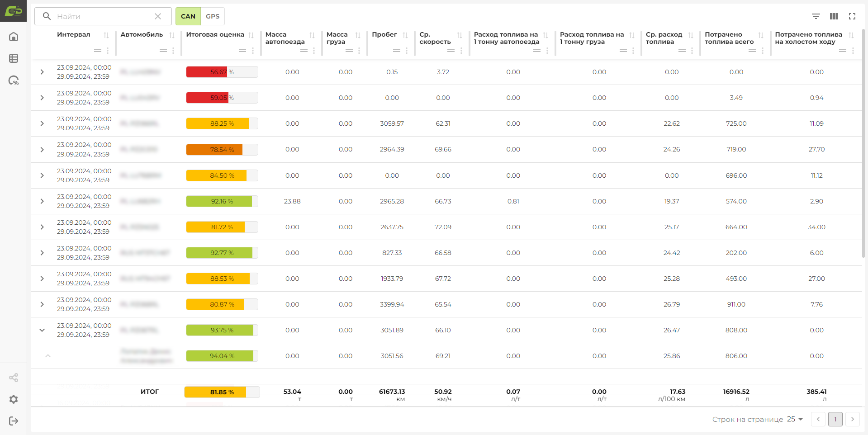This screenshot has width=868, height=435.
Task: Click the share icon in sidebar
Action: (x=14, y=378)
